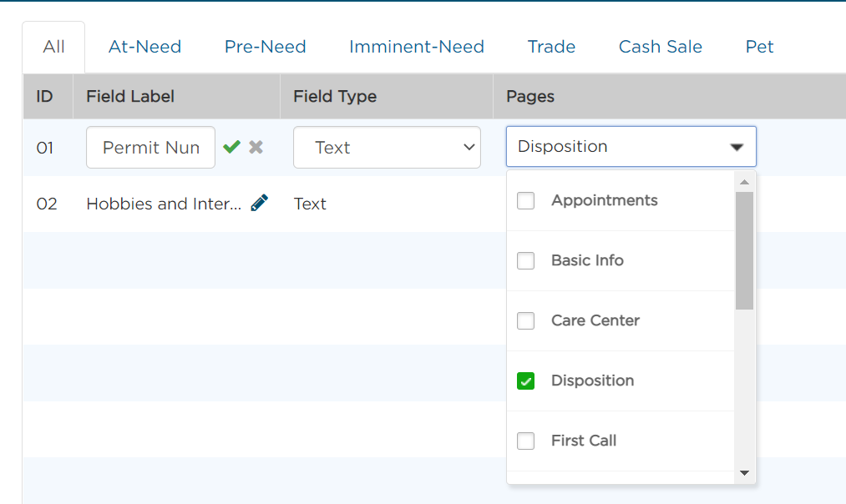Image resolution: width=846 pixels, height=504 pixels.
Task: Confirm field label with green checkmark
Action: click(231, 147)
